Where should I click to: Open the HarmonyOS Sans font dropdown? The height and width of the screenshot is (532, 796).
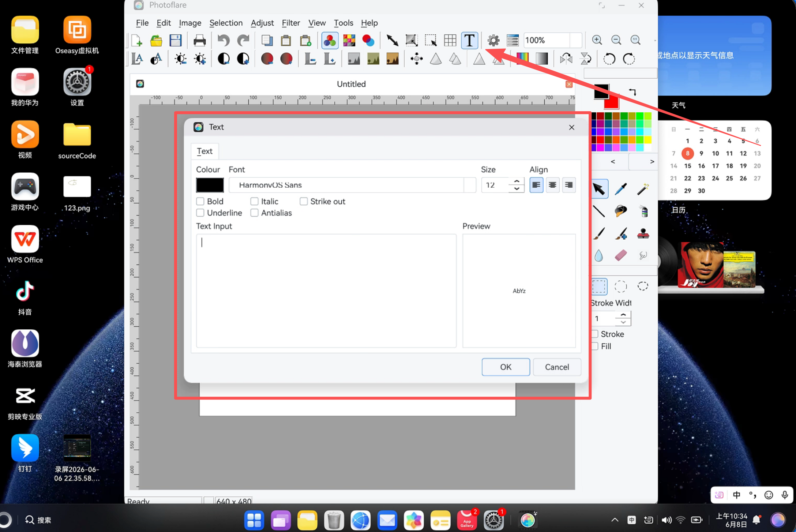tap(352, 185)
